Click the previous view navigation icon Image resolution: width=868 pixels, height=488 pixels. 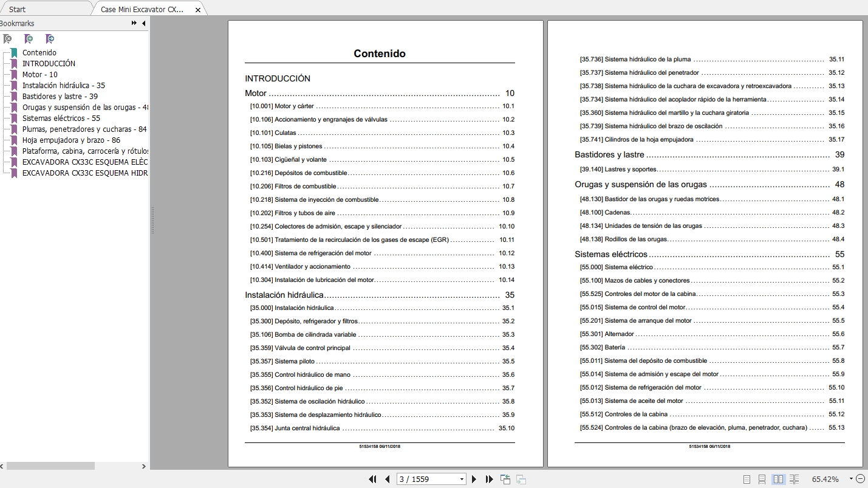tap(505, 479)
